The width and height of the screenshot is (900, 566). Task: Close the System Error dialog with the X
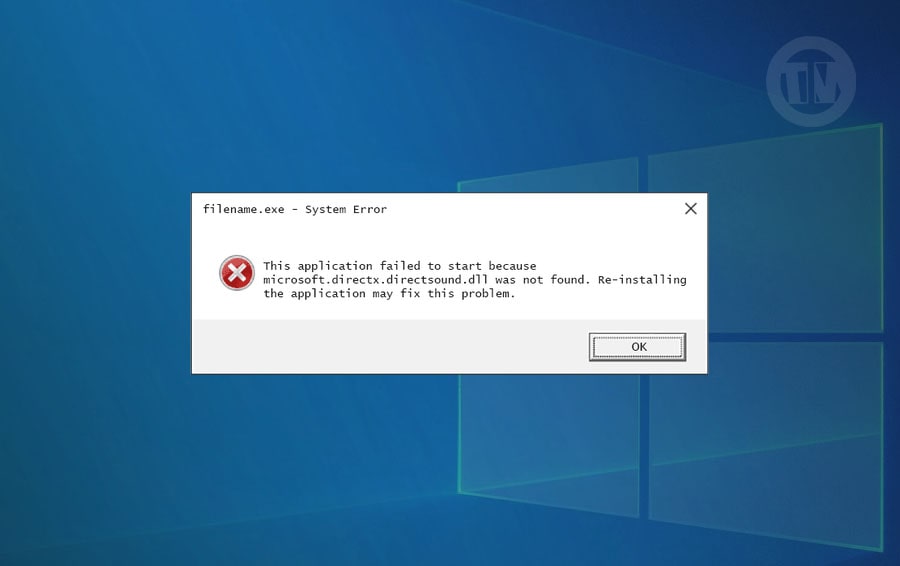tap(690, 209)
